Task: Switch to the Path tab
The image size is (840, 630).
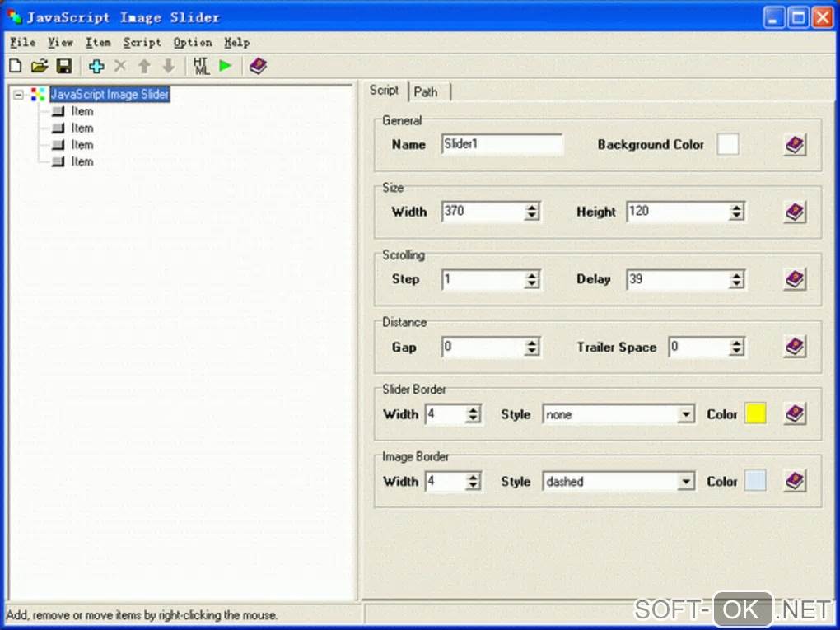Action: (426, 92)
